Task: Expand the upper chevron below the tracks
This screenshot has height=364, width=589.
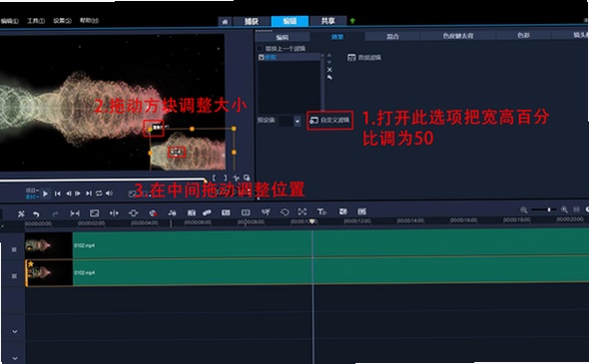Action: [x=15, y=331]
